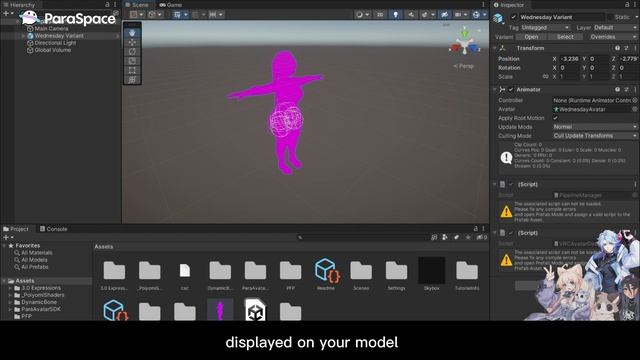Select the Scale tool in scene toolbar
The height and width of the screenshot is (360, 640).
[x=132, y=61]
